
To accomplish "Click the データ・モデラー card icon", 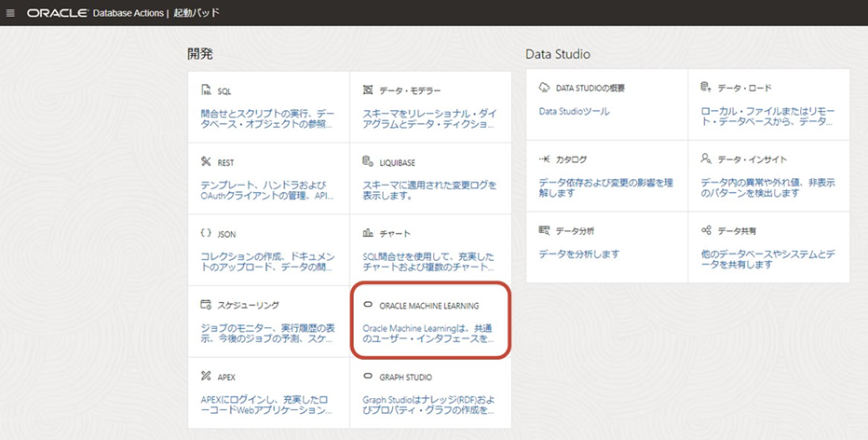I will point(368,89).
